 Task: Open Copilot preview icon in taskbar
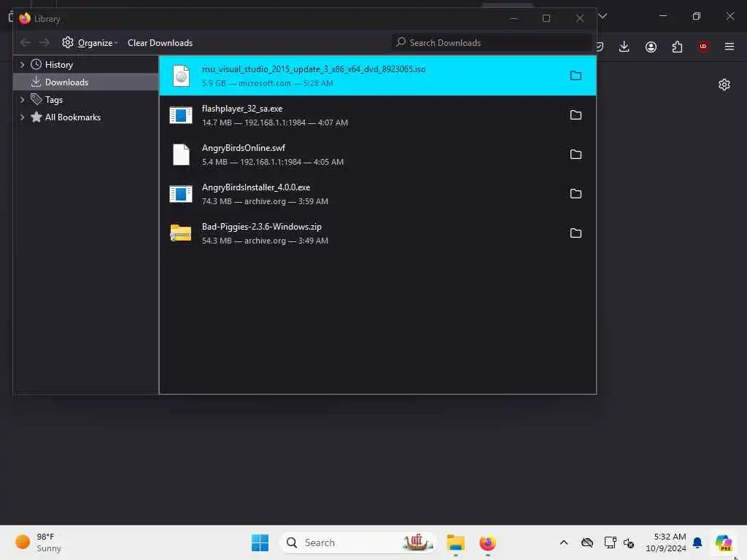[x=724, y=542]
